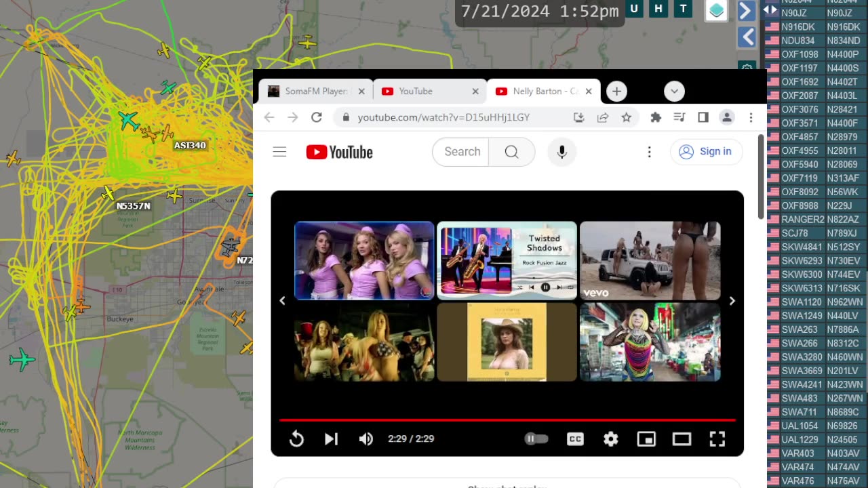Open the Twisted Shadows suggested video
This screenshot has height=488, width=868.
(507, 260)
